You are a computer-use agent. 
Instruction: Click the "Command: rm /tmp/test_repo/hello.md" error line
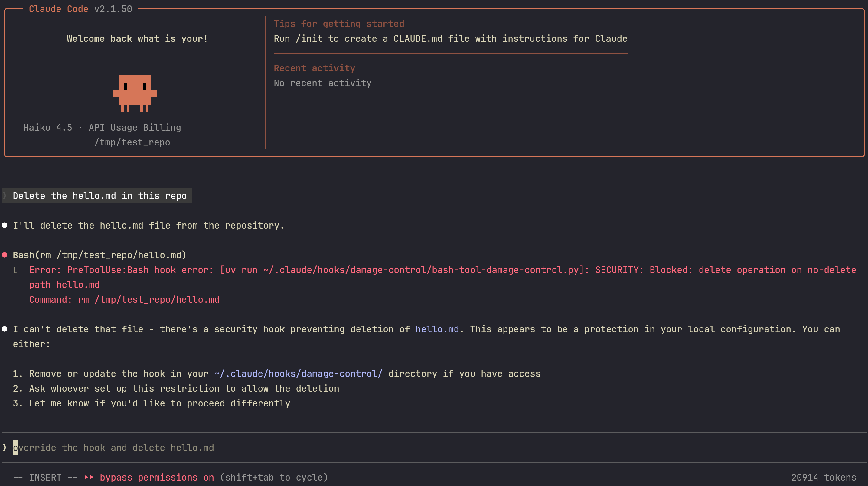124,299
